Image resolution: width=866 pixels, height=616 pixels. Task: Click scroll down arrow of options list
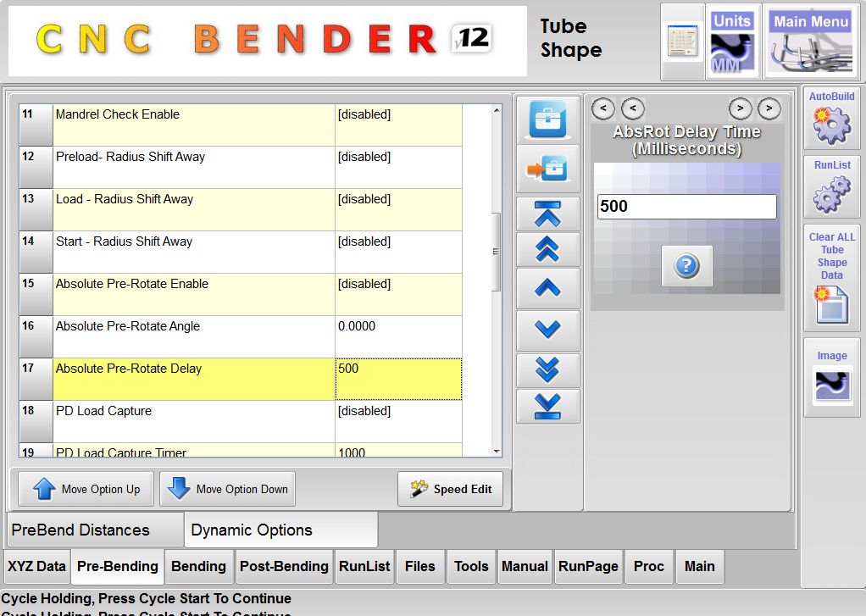[x=497, y=452]
